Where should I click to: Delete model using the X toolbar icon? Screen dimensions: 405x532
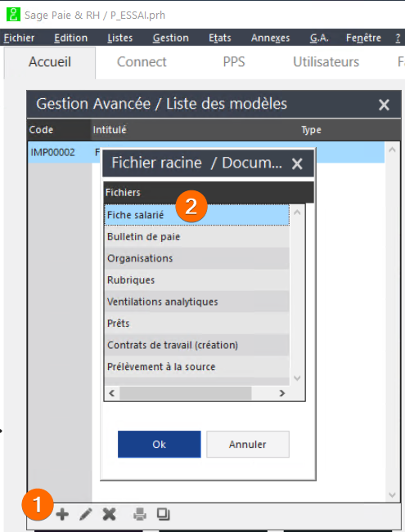(109, 514)
